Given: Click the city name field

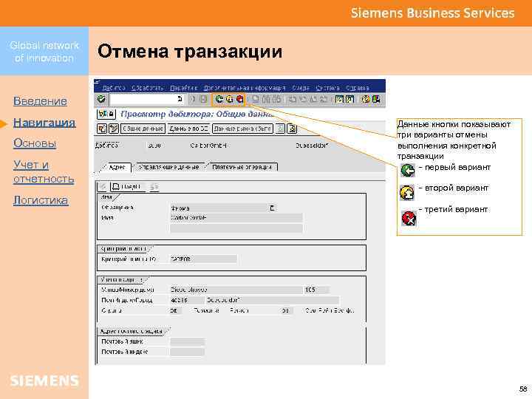Looking at the screenshot, I should pos(272,300).
